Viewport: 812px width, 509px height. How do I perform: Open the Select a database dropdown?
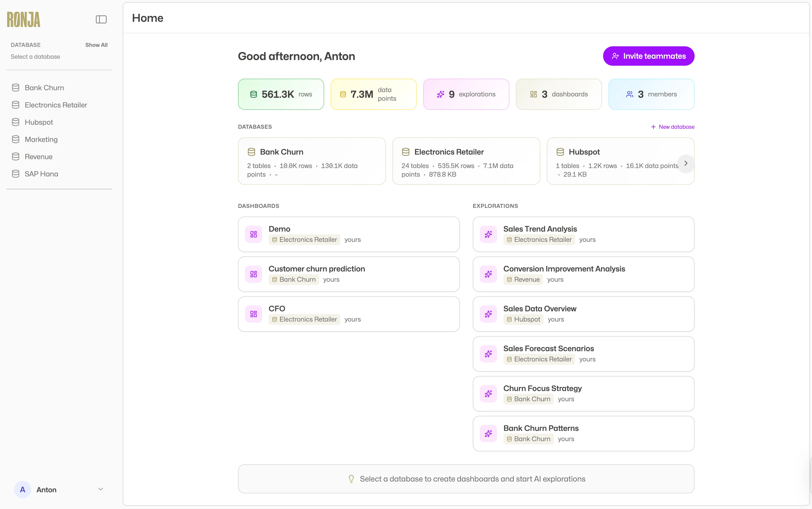[x=35, y=57]
